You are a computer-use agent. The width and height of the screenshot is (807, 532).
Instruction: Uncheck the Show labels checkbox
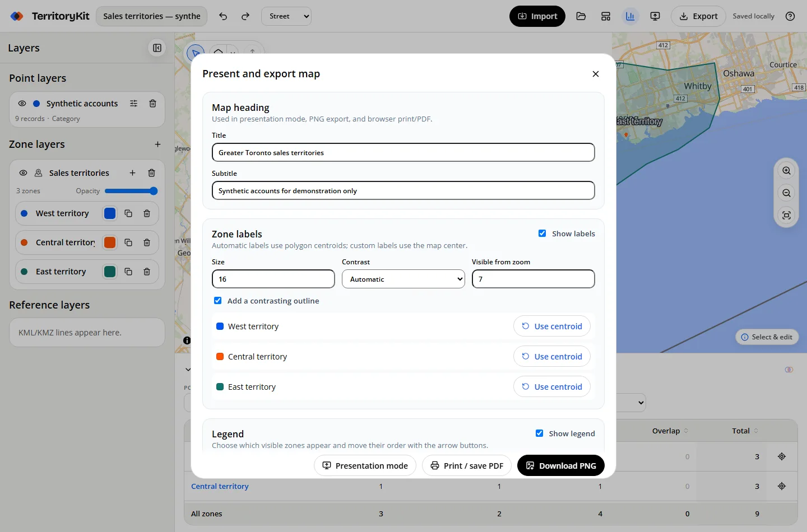coord(542,234)
